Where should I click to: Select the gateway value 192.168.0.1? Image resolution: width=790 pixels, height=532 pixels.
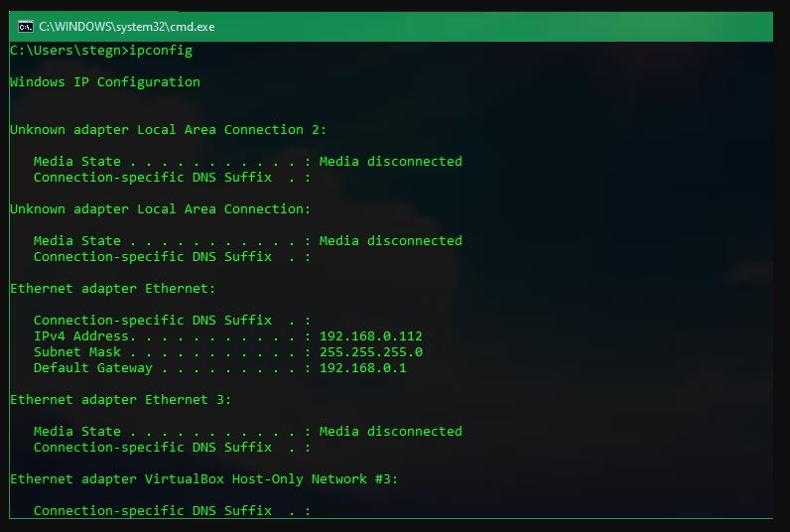coord(363,368)
